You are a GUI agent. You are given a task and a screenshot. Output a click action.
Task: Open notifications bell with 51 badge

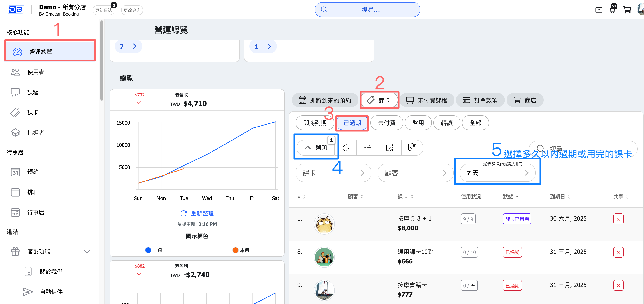[x=612, y=10]
